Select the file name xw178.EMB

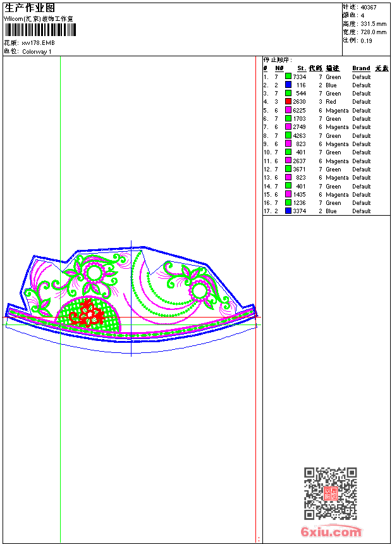(38, 43)
